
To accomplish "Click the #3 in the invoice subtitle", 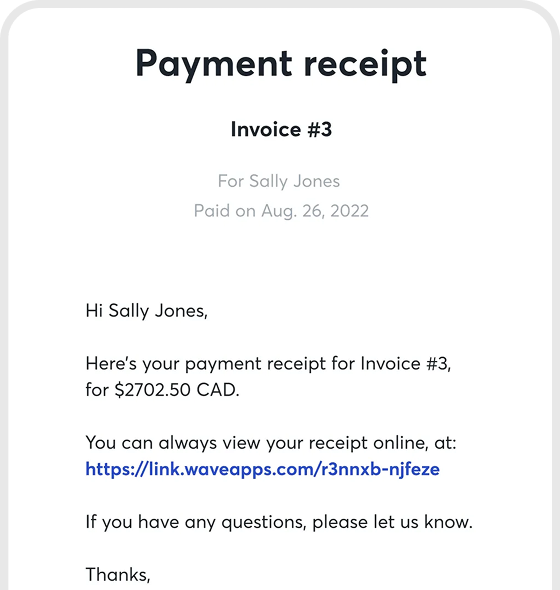I will point(320,130).
